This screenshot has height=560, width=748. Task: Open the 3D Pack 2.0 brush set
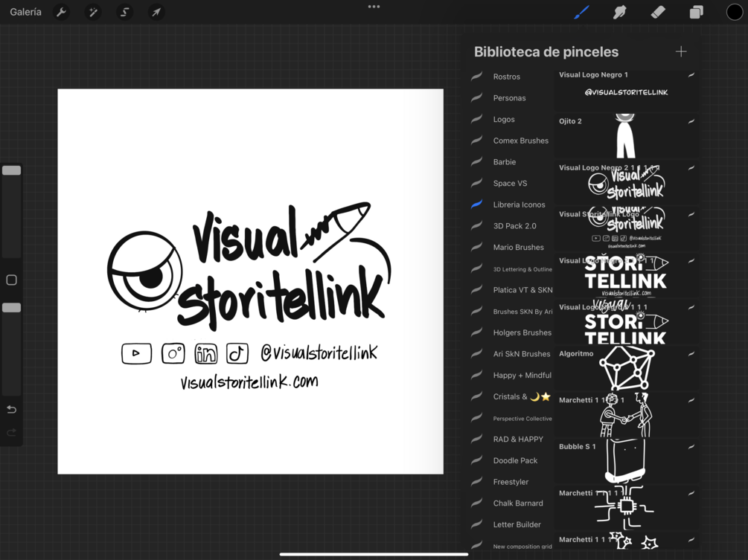(511, 226)
